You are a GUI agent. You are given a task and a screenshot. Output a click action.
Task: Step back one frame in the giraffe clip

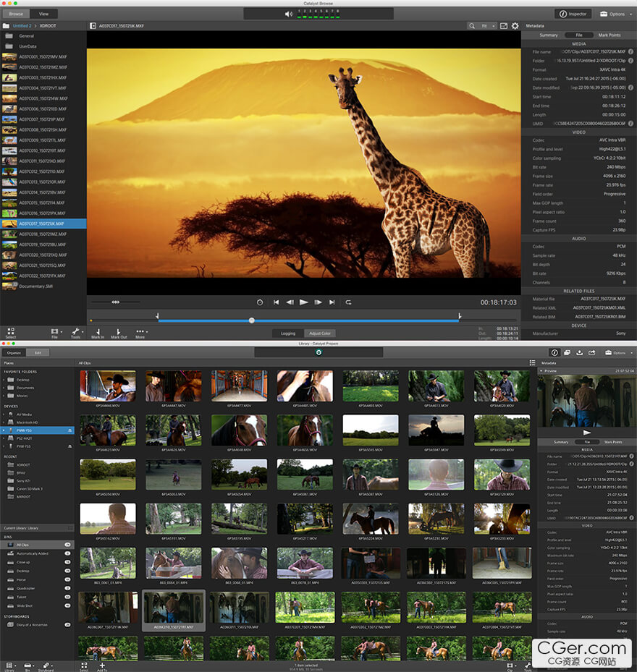coord(290,302)
